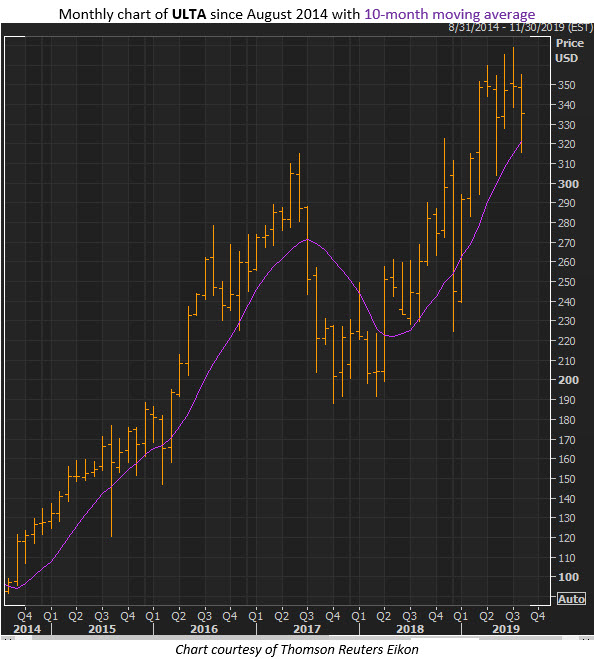
Task: Click the Q3 label above 2017
Action: 307,616
